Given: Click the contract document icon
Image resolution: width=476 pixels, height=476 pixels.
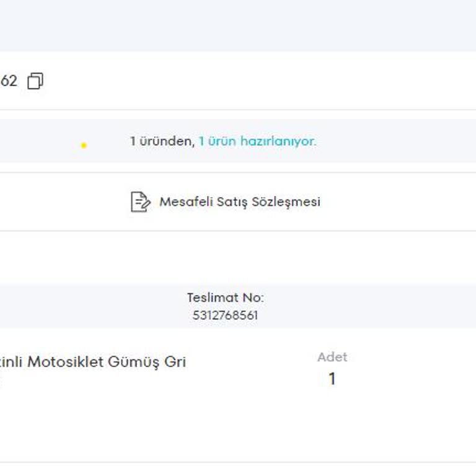Looking at the screenshot, I should point(140,202).
